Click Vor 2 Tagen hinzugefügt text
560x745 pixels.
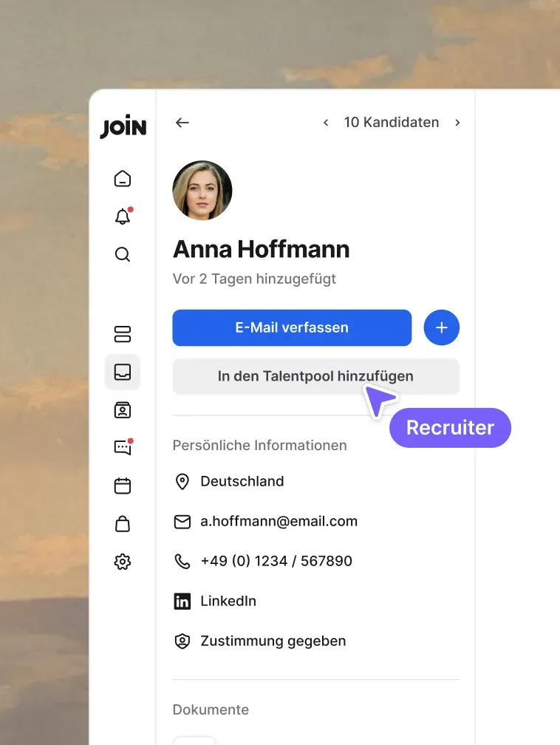254,279
